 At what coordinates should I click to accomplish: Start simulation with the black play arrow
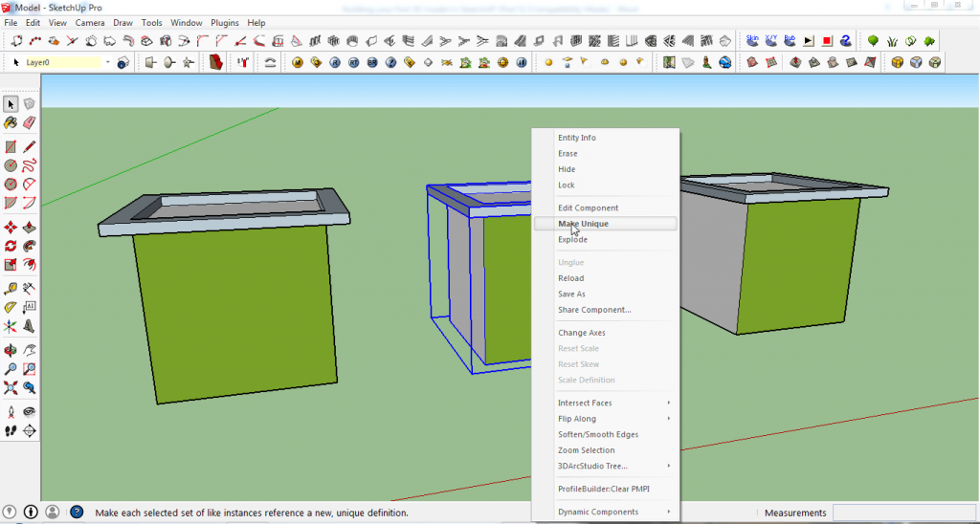coord(808,40)
